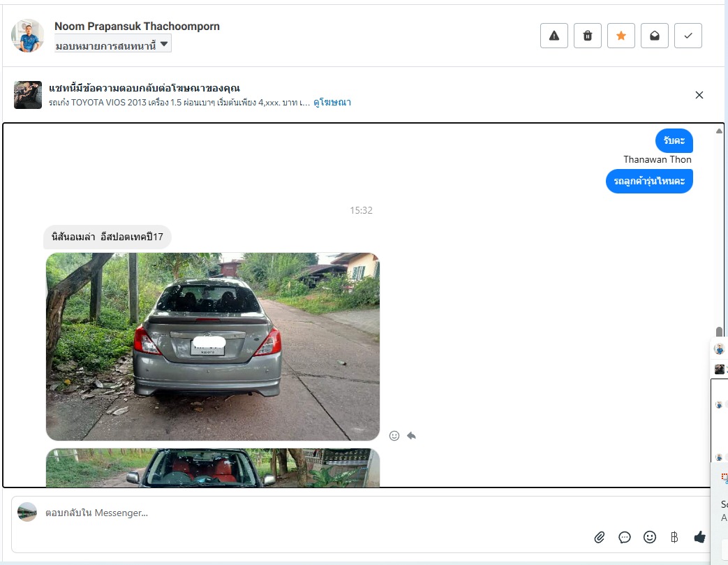The image size is (728, 565).
Task: Select the รับคะ message bubble
Action: click(x=674, y=140)
